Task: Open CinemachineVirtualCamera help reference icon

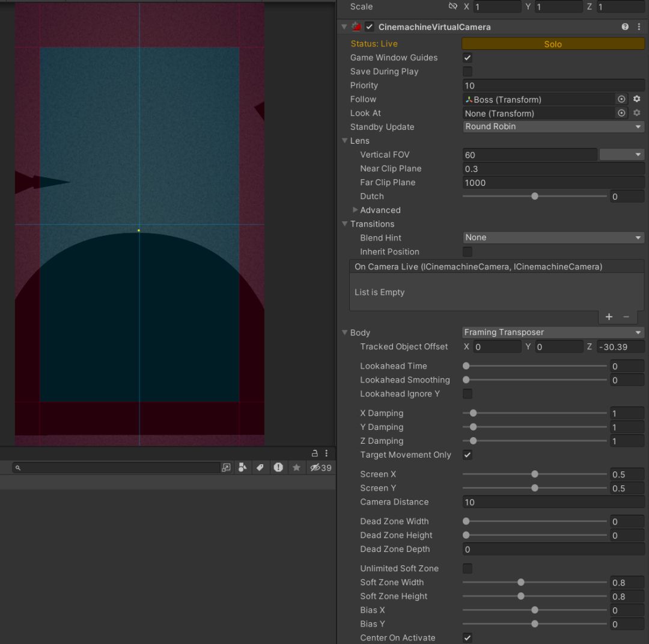Action: tap(625, 27)
